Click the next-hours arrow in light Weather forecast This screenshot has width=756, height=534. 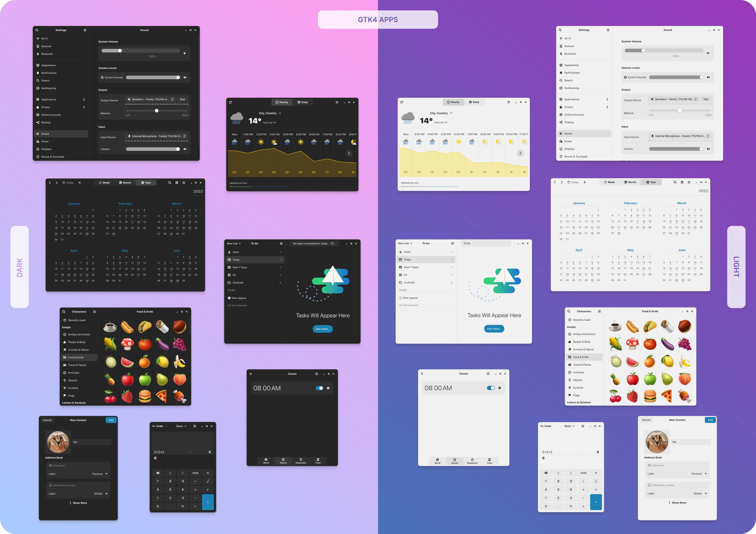(x=520, y=153)
